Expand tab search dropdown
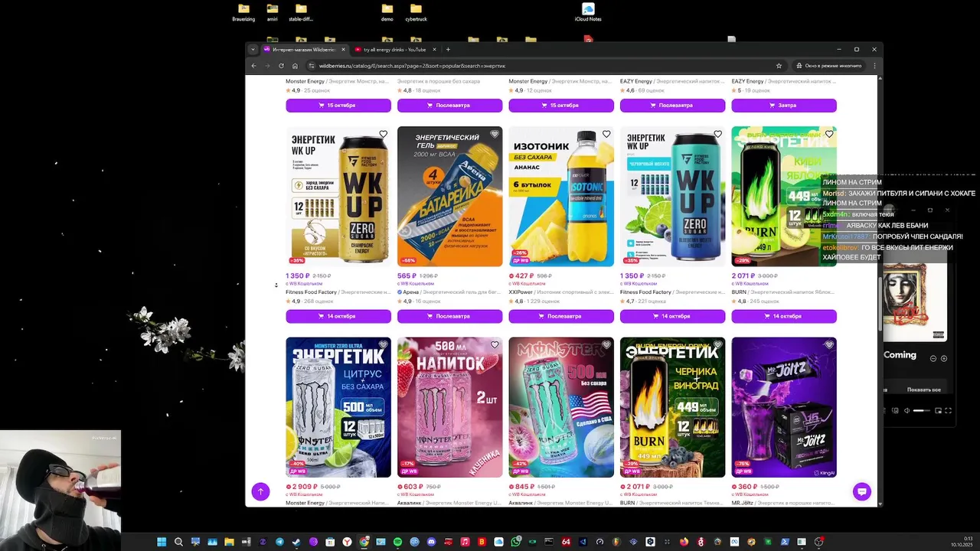This screenshot has width=980, height=551. (253, 50)
